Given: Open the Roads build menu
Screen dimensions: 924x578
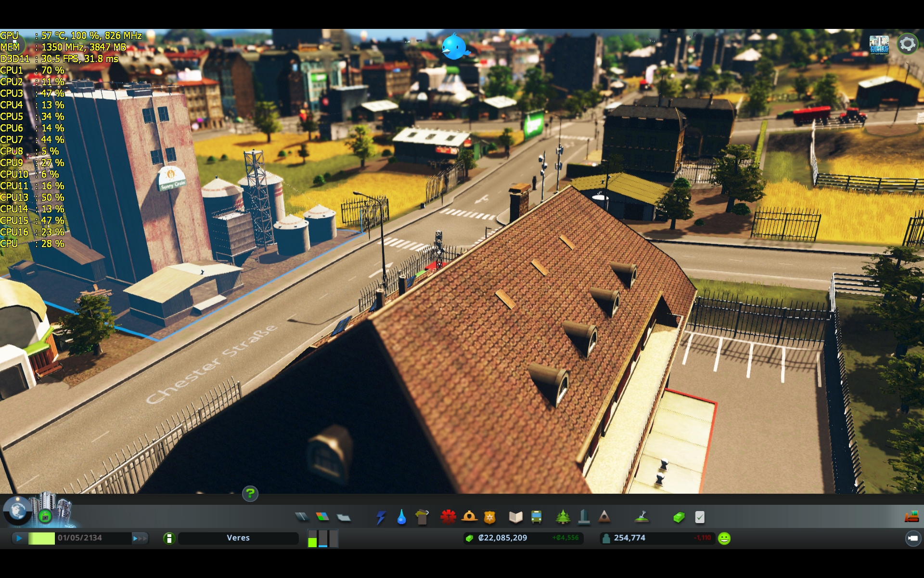Looking at the screenshot, I should point(302,517).
